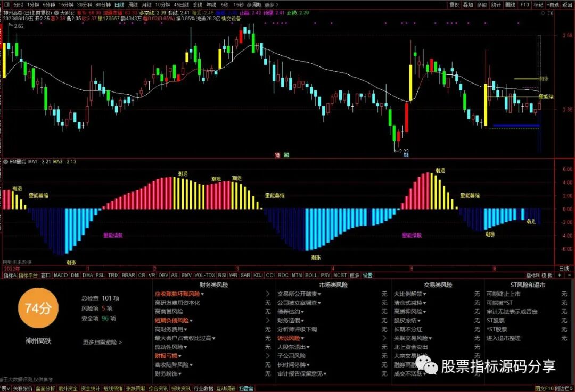
Task: Open chevron arrow for 诉讼风险 row
Action: point(384,338)
